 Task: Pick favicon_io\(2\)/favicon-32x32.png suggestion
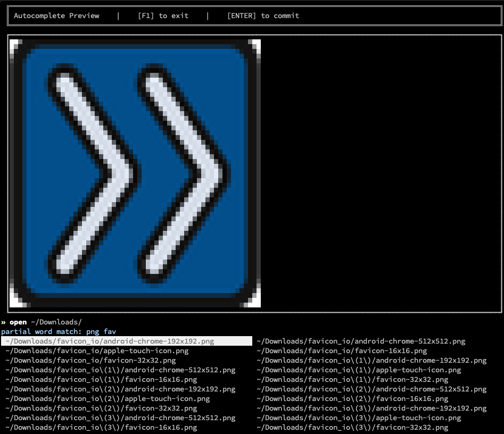101,408
